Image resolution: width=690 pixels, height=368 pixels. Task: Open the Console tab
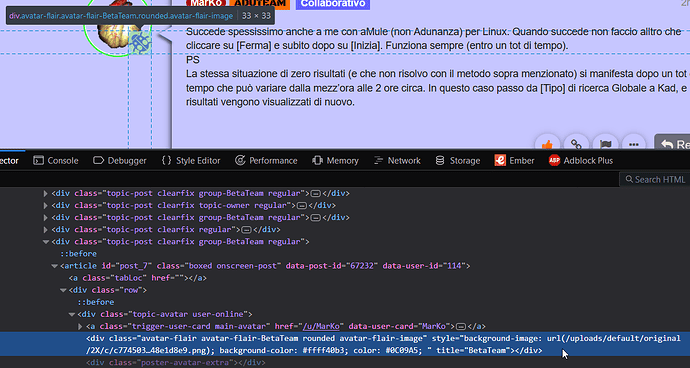click(x=56, y=161)
